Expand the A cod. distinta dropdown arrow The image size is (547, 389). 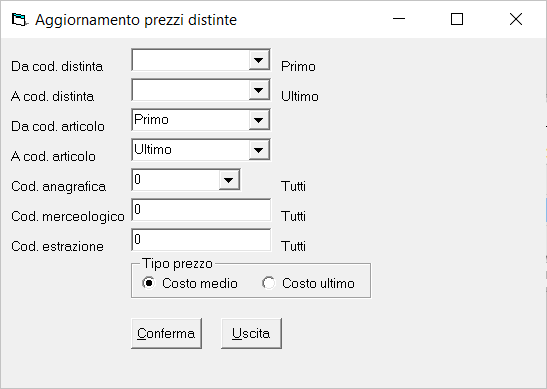tap(258, 90)
